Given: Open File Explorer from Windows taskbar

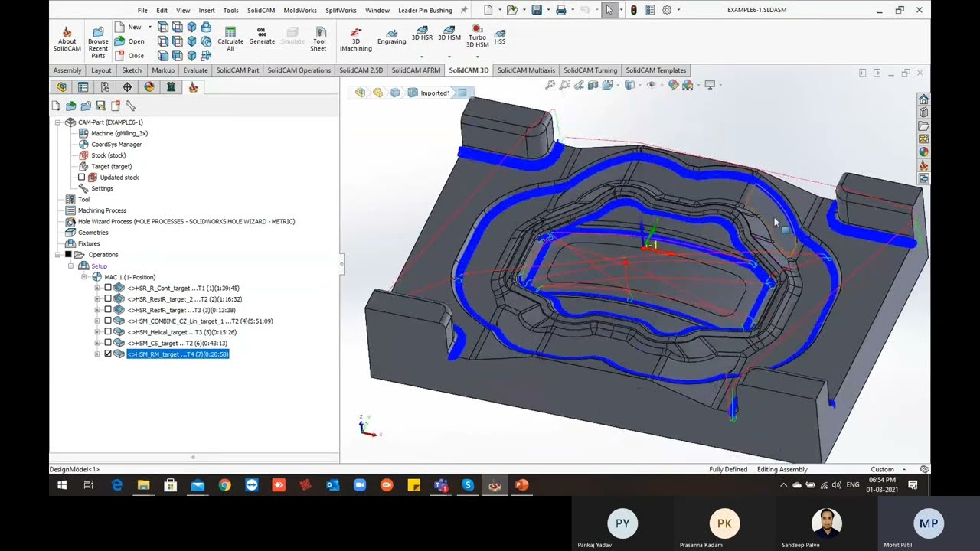Looking at the screenshot, I should pyautogui.click(x=143, y=485).
